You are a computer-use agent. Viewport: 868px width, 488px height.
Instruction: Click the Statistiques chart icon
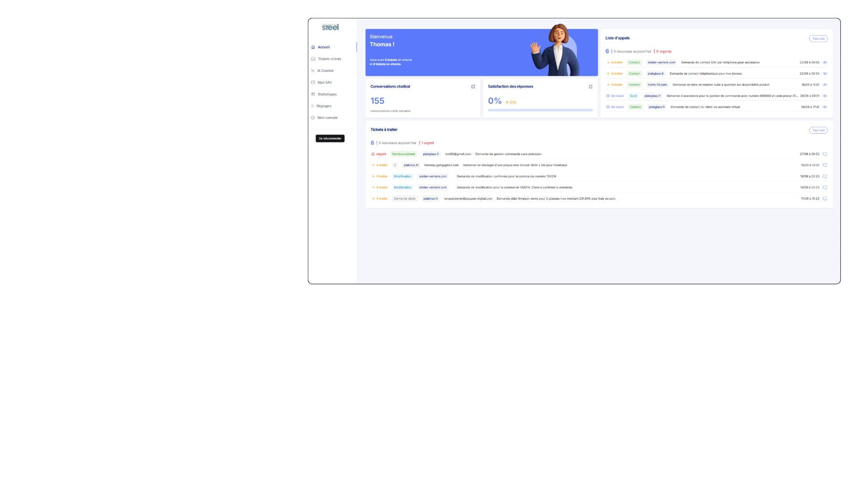313,94
